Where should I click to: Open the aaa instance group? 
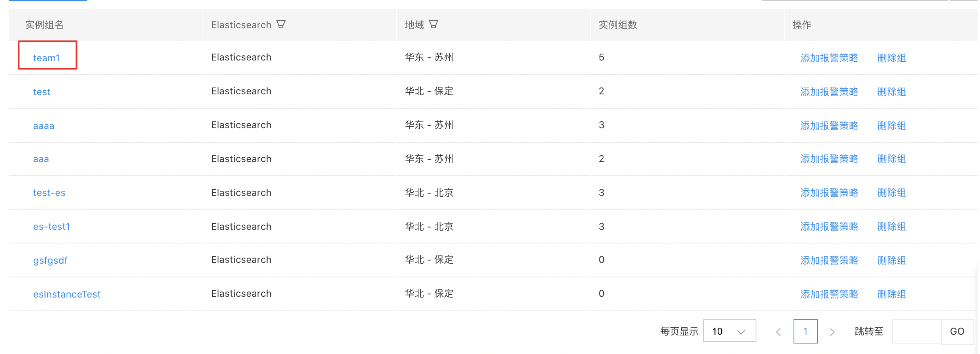point(41,159)
